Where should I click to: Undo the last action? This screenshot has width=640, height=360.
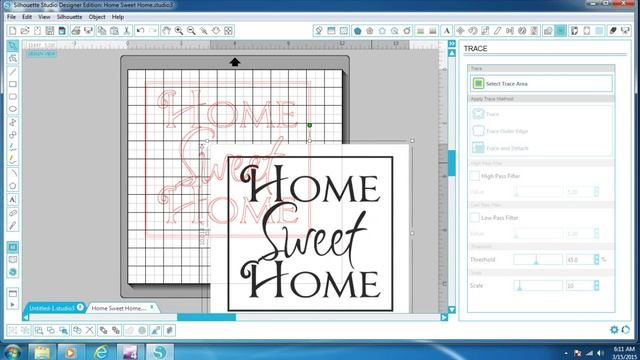pyautogui.click(x=140, y=31)
